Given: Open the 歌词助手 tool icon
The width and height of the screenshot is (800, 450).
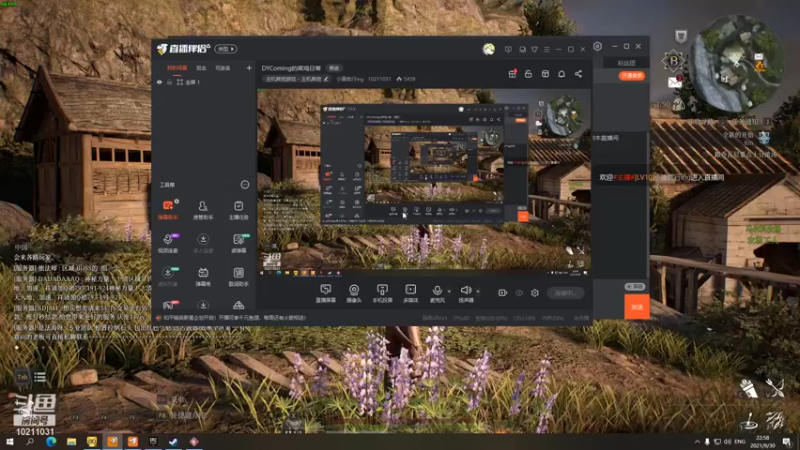Looking at the screenshot, I should coord(238,277).
